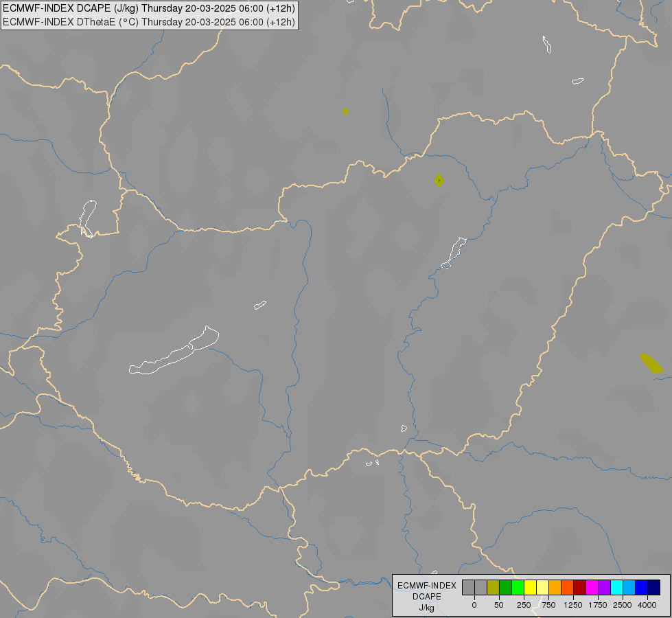Click the J/kg unit label in legend
Viewport: 672px width, 618px height.
pyautogui.click(x=427, y=608)
